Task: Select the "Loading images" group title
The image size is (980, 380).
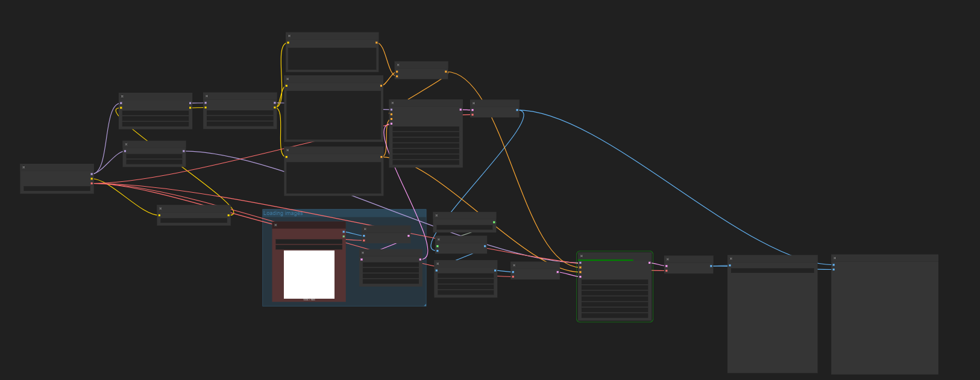Action: pyautogui.click(x=283, y=213)
